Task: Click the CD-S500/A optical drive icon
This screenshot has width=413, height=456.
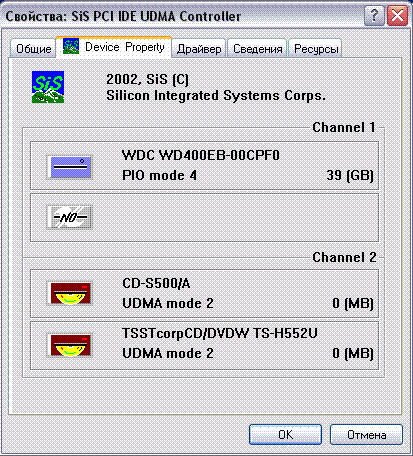Action: pos(69,293)
